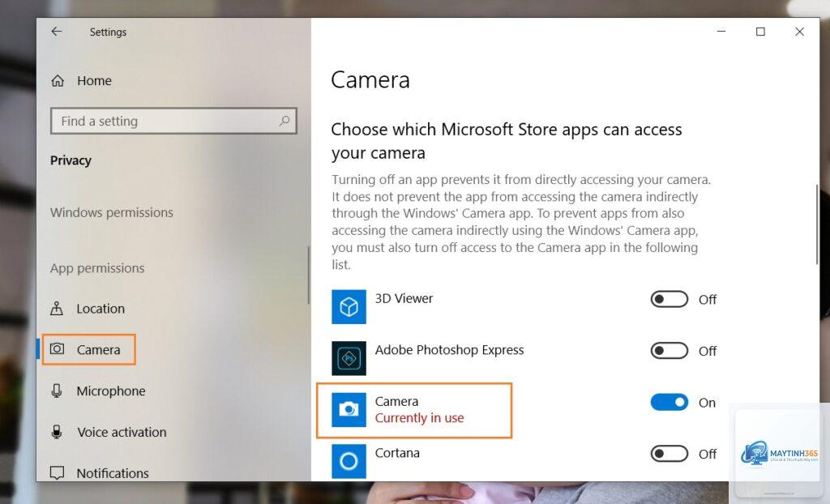The width and height of the screenshot is (830, 504).
Task: Turn on camera access for 3D Viewer
Action: (669, 299)
